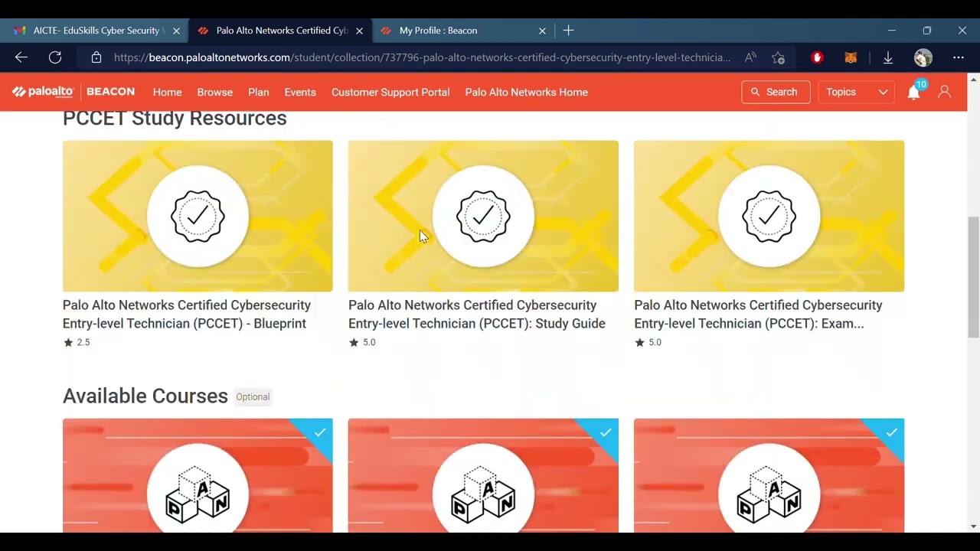View site info via the padlock icon
Image resolution: width=980 pixels, height=551 pixels.
pyautogui.click(x=96, y=57)
